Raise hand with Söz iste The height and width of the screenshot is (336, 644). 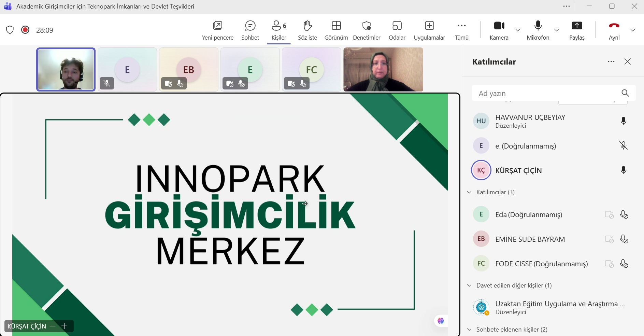point(307,30)
